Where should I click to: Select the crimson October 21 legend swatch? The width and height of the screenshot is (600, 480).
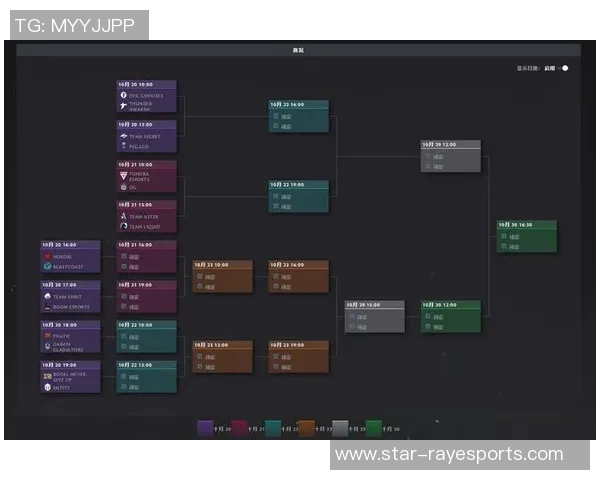coord(239,428)
